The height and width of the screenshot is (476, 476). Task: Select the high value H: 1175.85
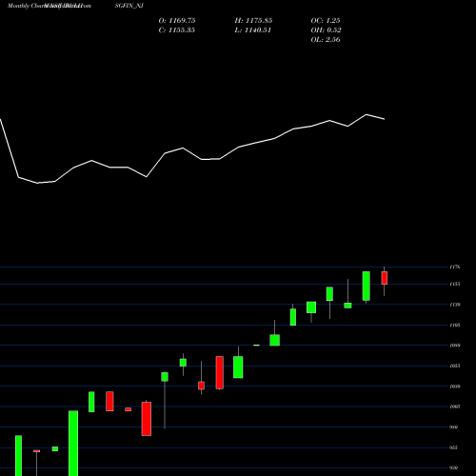(x=253, y=21)
